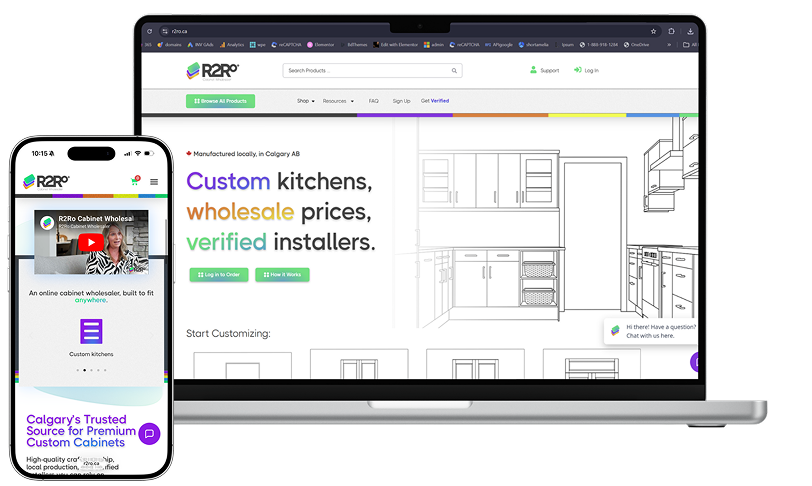Screen dimensions: 812x486
Task: Open the Support link
Action: pyautogui.click(x=544, y=70)
